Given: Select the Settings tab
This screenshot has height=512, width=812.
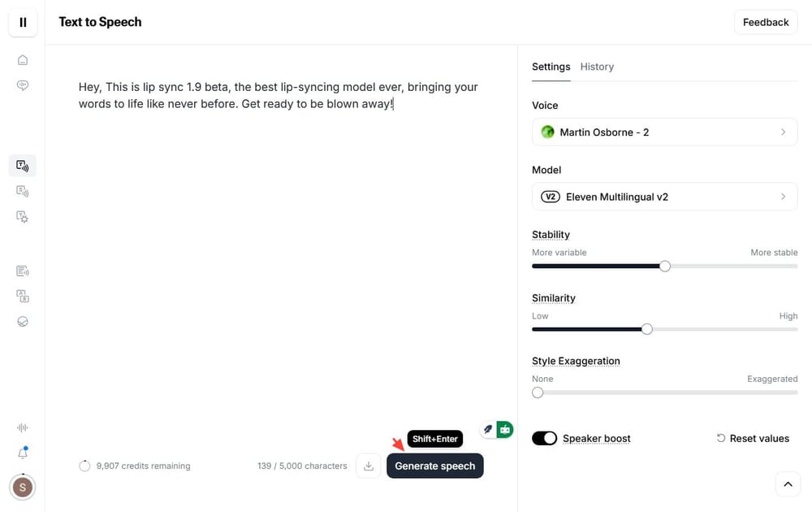Looking at the screenshot, I should (x=551, y=66).
